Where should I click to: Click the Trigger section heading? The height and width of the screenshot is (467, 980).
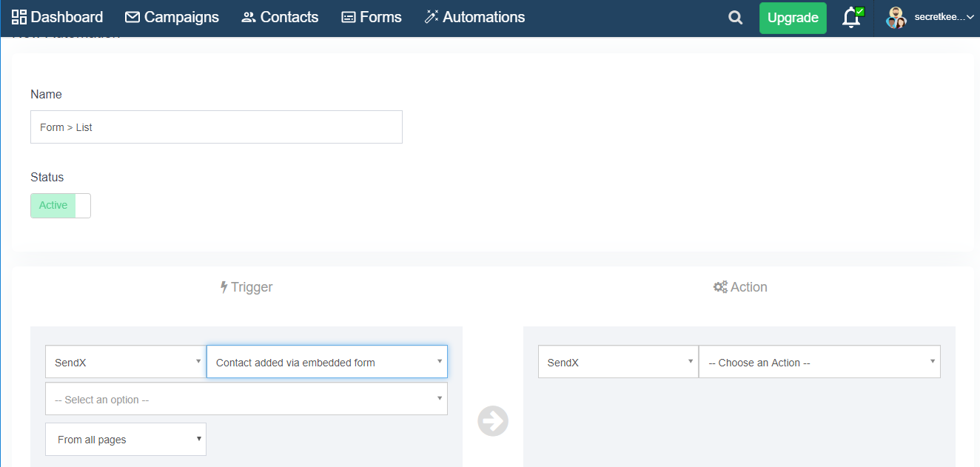click(x=246, y=287)
